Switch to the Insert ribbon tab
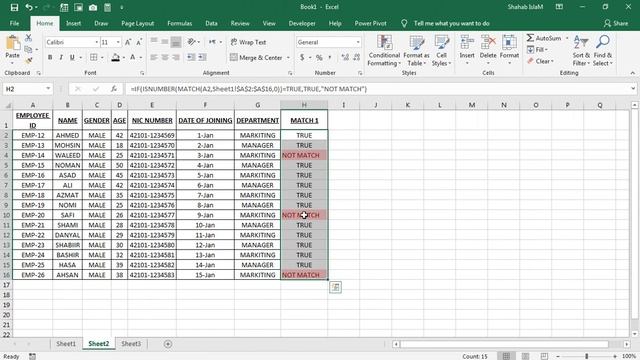The height and width of the screenshot is (360, 640). [73, 23]
